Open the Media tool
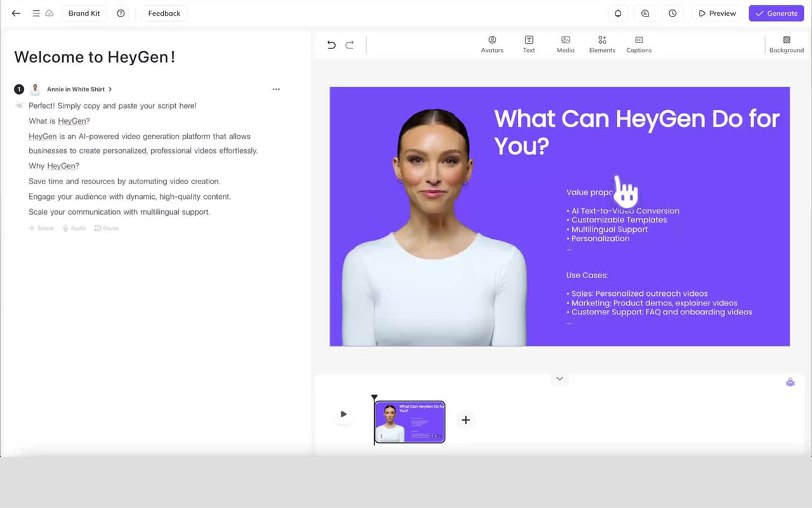812x508 pixels. point(566,44)
